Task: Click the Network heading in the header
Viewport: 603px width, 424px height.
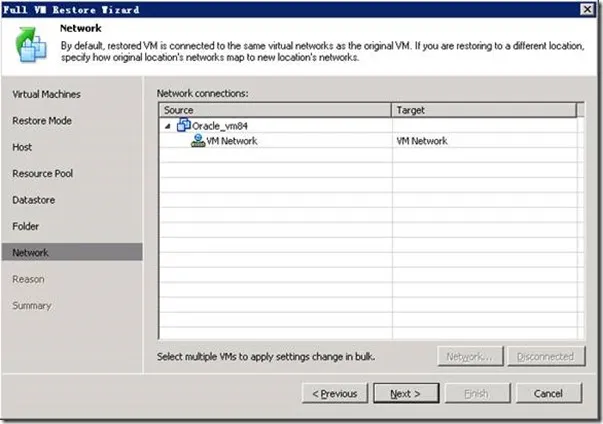Action: point(81,28)
